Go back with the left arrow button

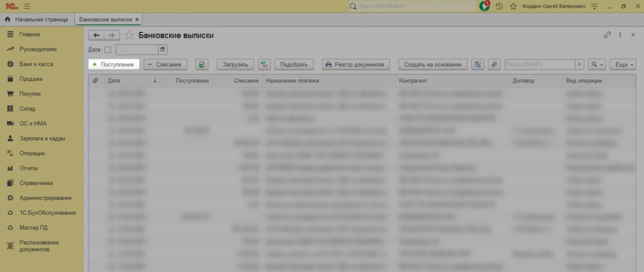point(96,35)
